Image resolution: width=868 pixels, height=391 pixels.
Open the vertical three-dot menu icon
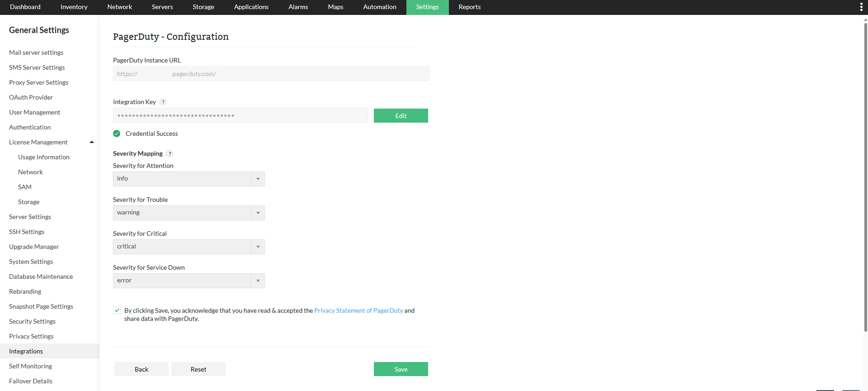[861, 7]
